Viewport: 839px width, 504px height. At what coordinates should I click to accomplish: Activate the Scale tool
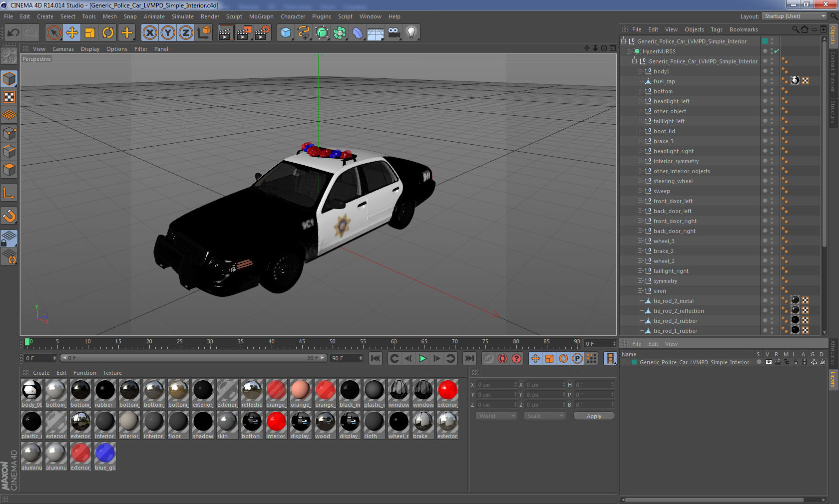(90, 33)
